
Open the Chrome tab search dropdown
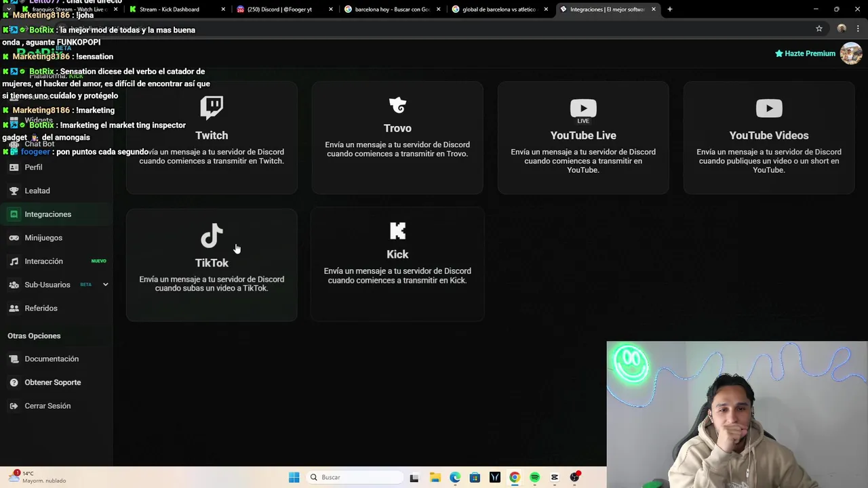[8, 9]
